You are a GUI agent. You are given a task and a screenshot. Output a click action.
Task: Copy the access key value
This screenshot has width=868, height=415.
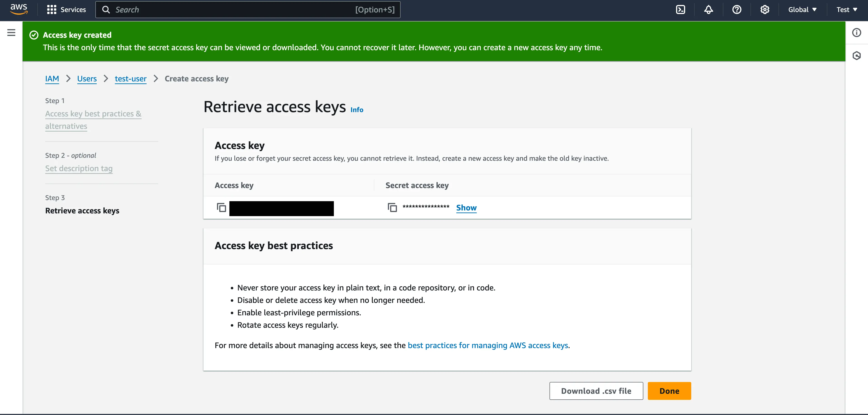(221, 208)
